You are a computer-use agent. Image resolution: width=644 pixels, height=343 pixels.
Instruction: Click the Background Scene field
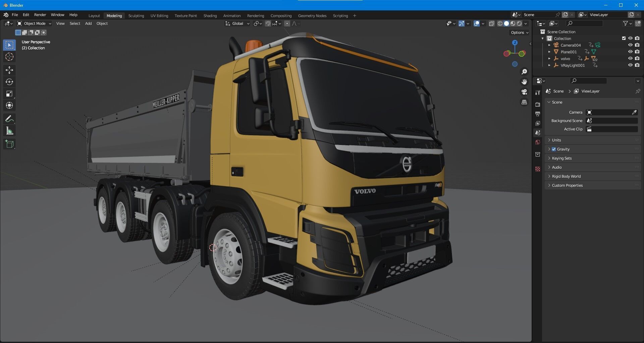[x=612, y=121]
